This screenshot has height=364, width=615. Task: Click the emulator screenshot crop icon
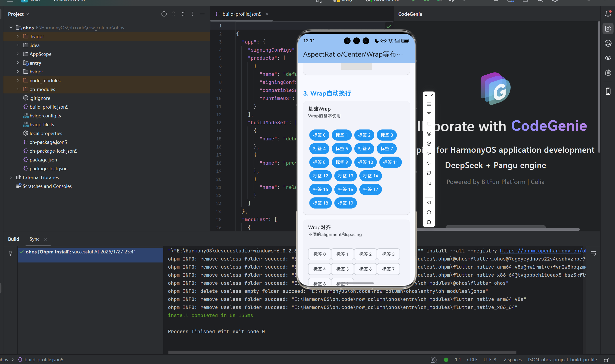[429, 124]
